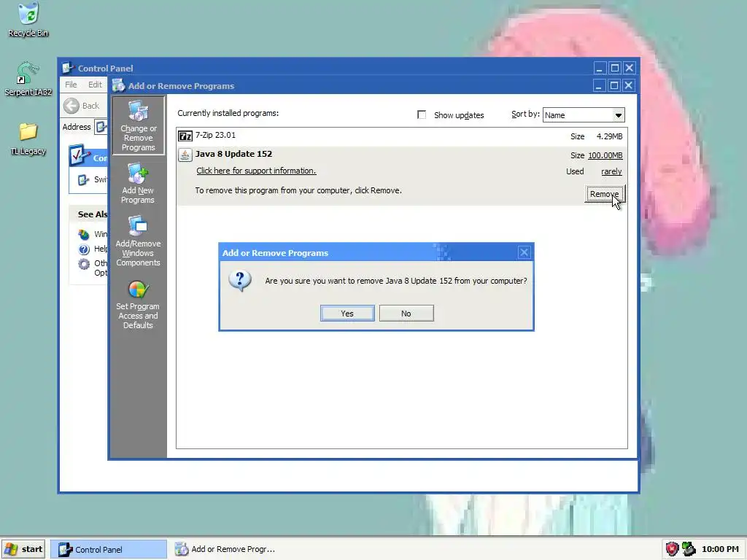Screen dimensions: 747x560
Task: Click Remove button for Java 8
Action: (x=604, y=194)
